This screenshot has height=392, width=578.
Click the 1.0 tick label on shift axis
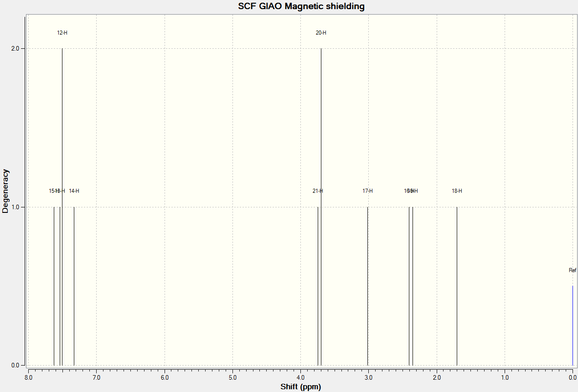coord(505,378)
